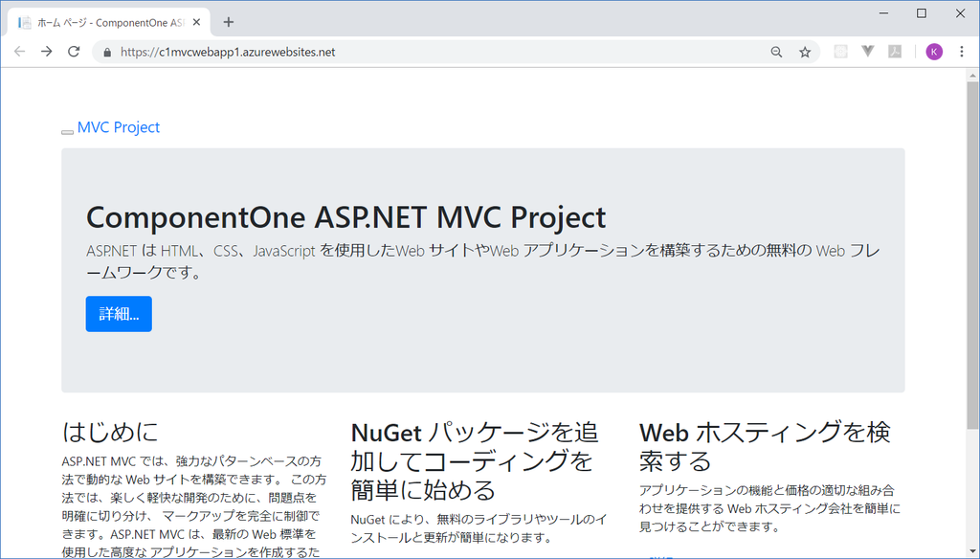Viewport: 980px width, 559px height.
Task: Click the browser back arrow
Action: pyautogui.click(x=19, y=52)
